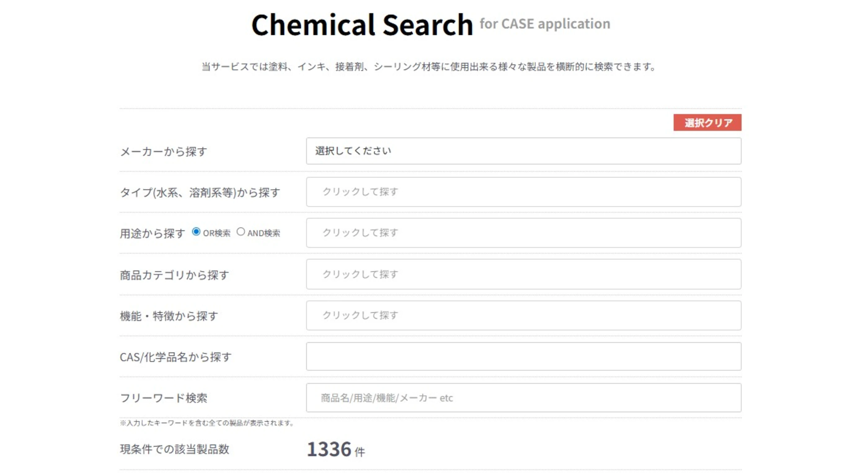Screen dimensions: 868x473
Task: Click the メーカーから探す row label
Action: (163, 151)
